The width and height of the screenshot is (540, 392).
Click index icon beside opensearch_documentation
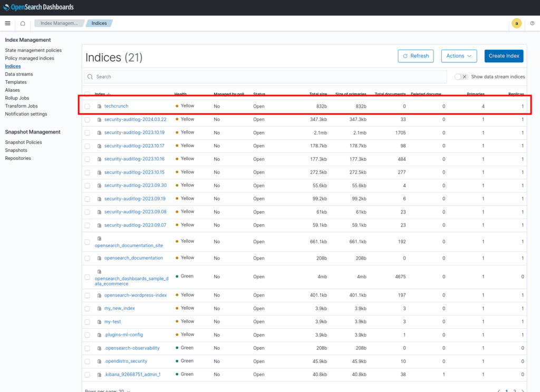coord(100,259)
